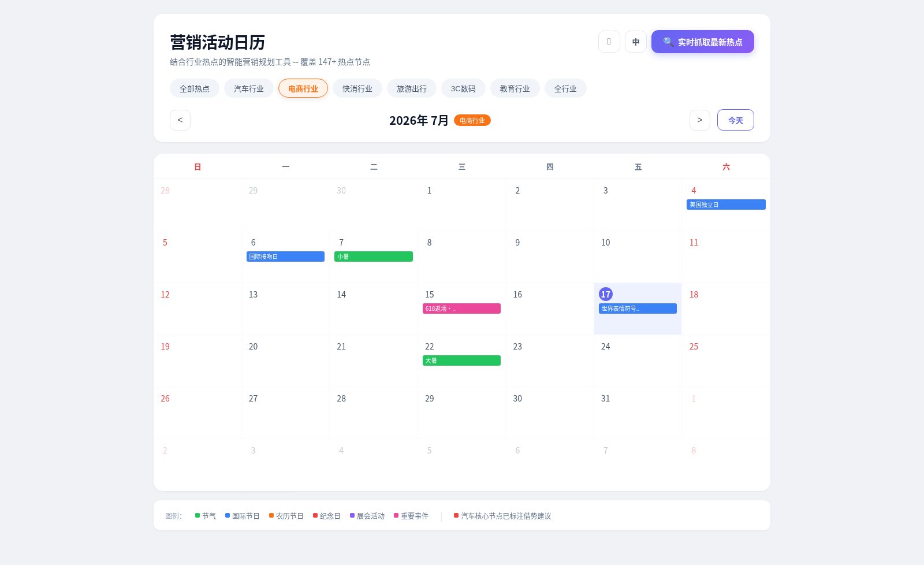Click green 节气 legend swatch
This screenshot has width=924, height=565.
tap(198, 515)
